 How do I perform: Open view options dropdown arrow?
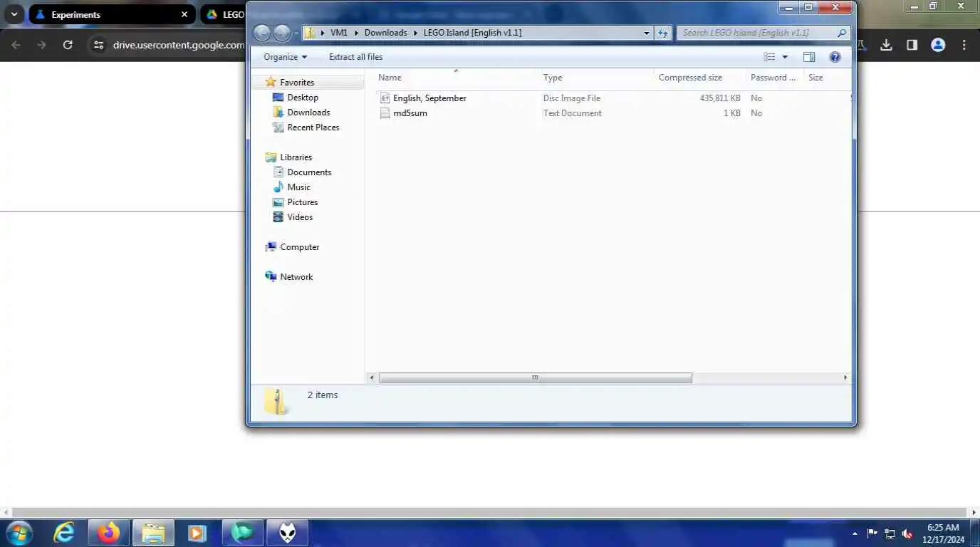(x=785, y=57)
